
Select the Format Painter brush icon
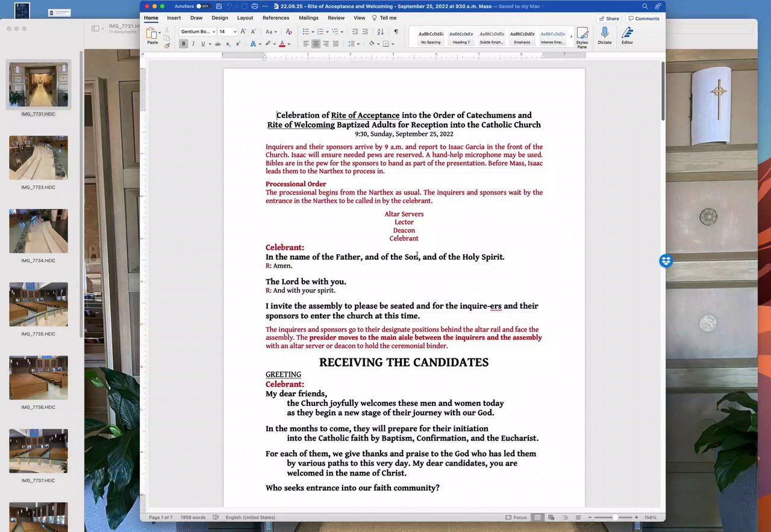[167, 45]
